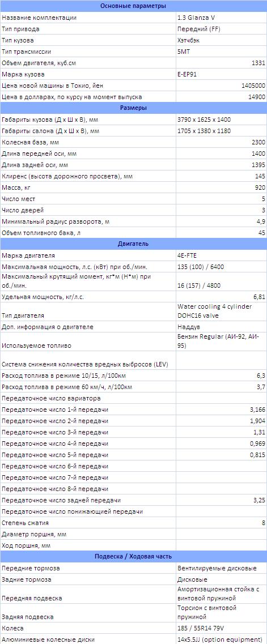The height and width of the screenshot is (644, 267).
Task: Select the 'Передаточное число вариатора' label
Action: pos(51,398)
